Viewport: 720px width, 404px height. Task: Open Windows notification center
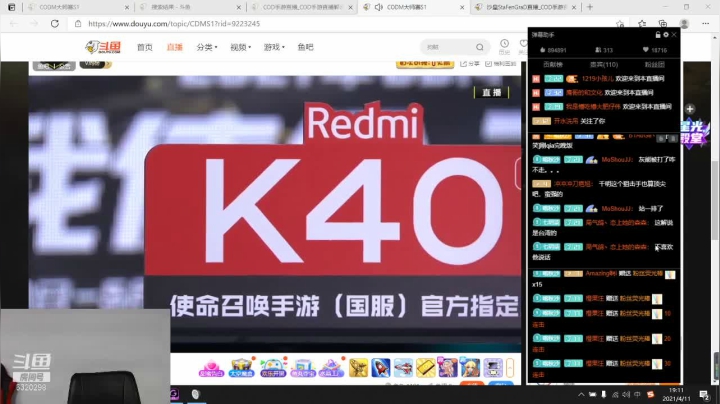point(704,395)
